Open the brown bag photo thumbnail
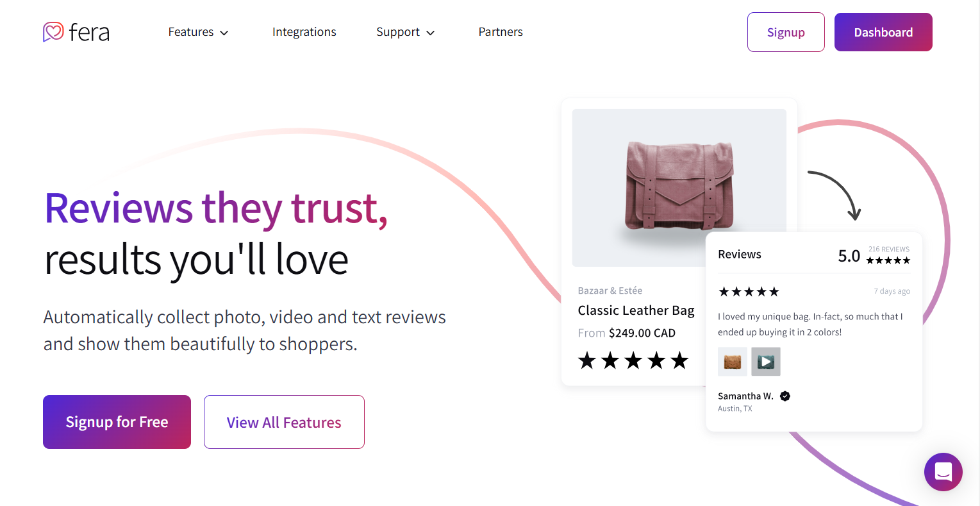The height and width of the screenshot is (506, 980). coord(732,361)
